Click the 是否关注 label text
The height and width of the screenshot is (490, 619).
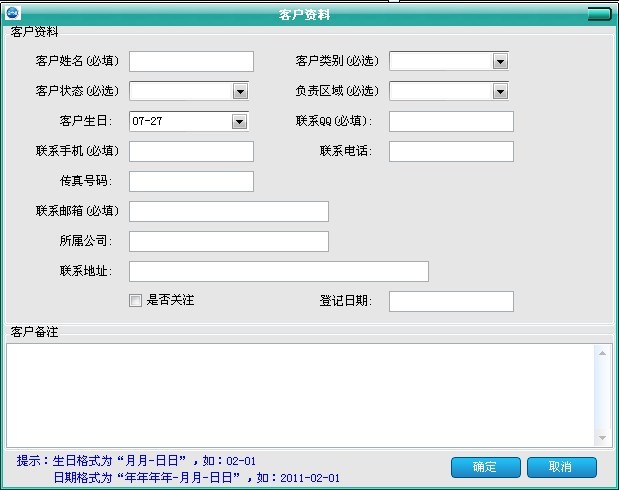tap(170, 300)
